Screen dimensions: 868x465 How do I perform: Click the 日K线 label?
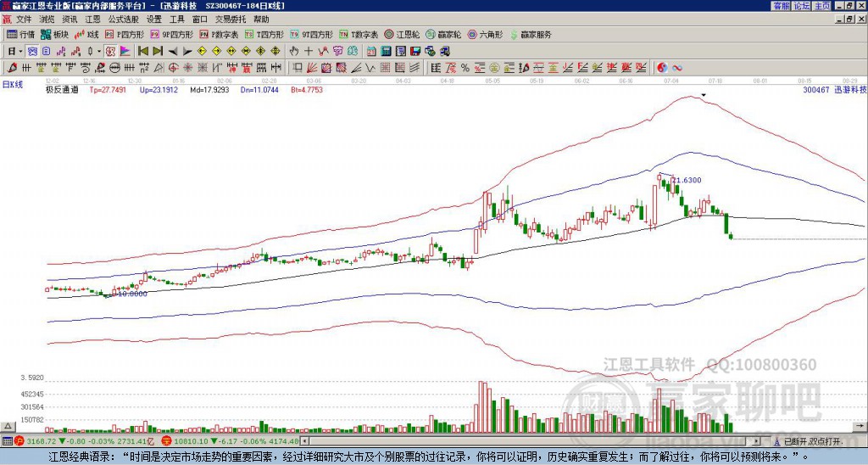[x=13, y=85]
